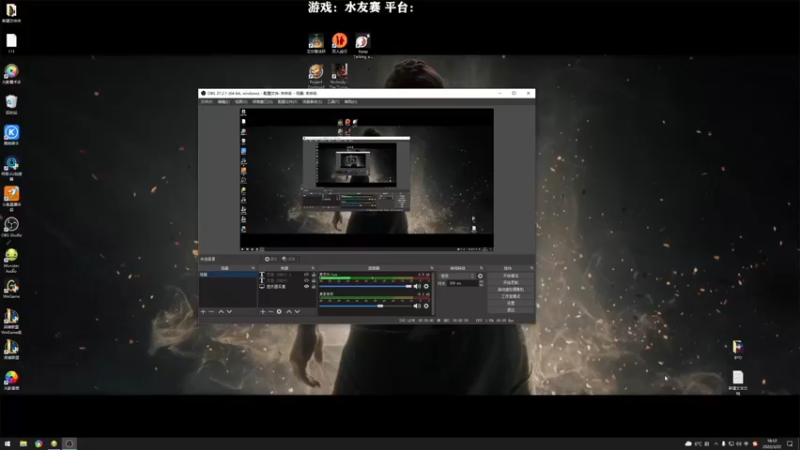
Task: Lock the first text source
Action: click(x=313, y=274)
